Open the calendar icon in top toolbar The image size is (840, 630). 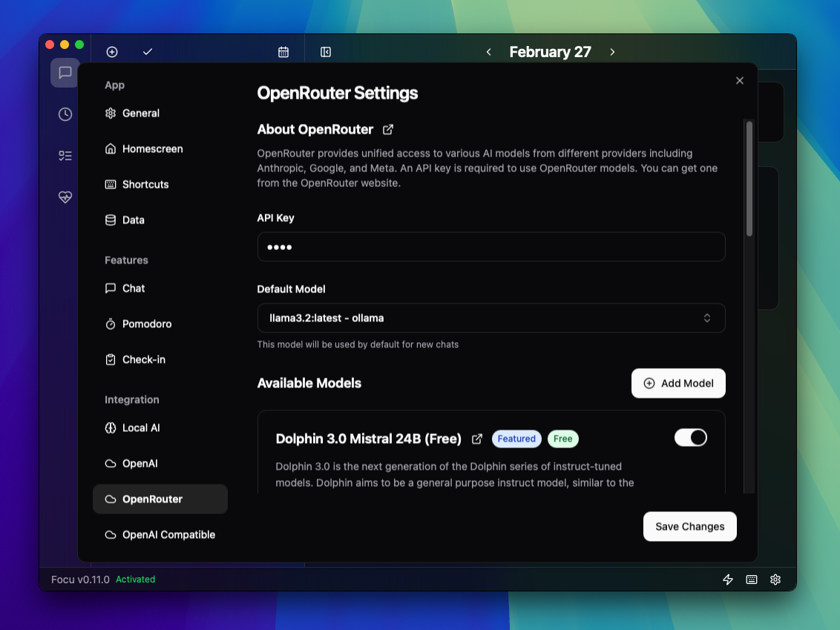[283, 52]
